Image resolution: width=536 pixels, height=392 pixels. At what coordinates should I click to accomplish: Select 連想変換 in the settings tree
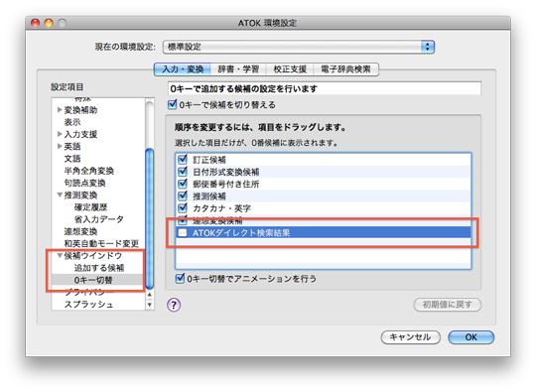pyautogui.click(x=80, y=231)
